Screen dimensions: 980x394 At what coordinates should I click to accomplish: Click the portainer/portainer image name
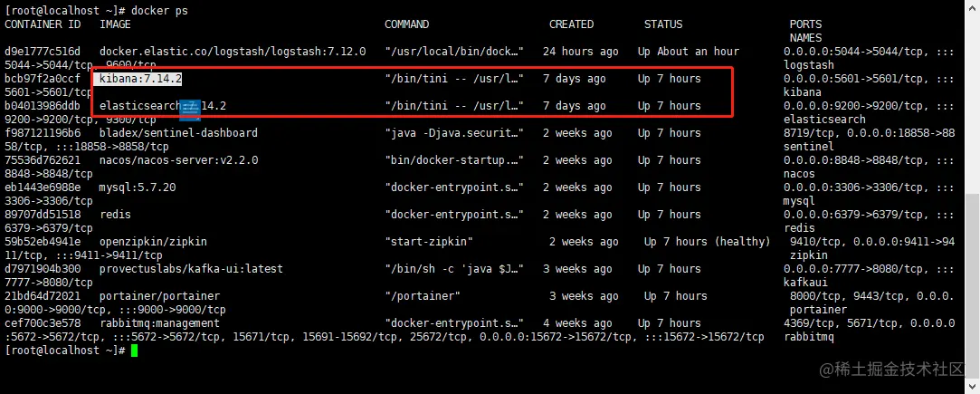tap(159, 296)
